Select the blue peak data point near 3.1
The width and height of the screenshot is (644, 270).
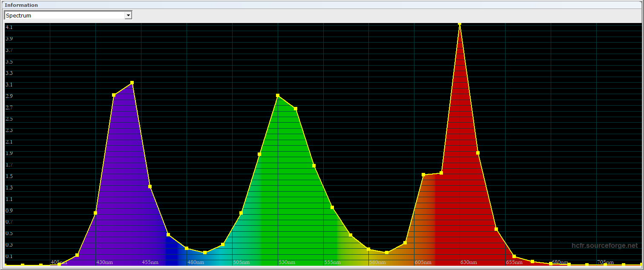pyautogui.click(x=132, y=83)
